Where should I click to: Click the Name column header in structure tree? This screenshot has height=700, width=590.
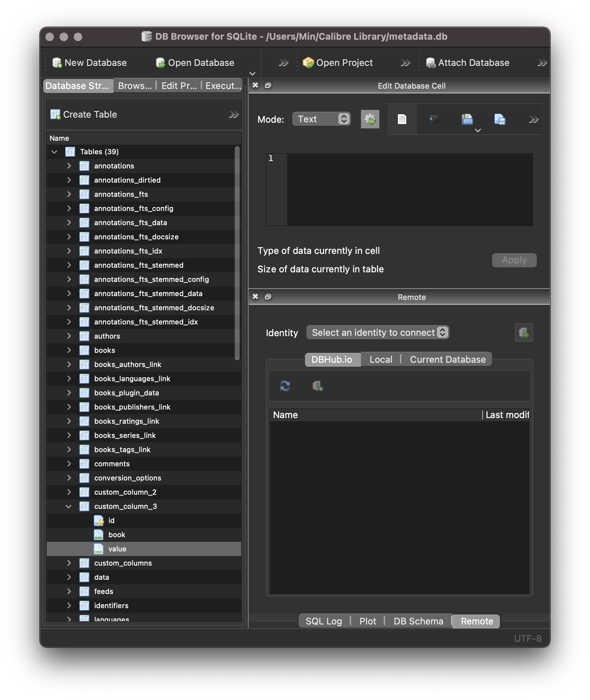tap(144, 138)
